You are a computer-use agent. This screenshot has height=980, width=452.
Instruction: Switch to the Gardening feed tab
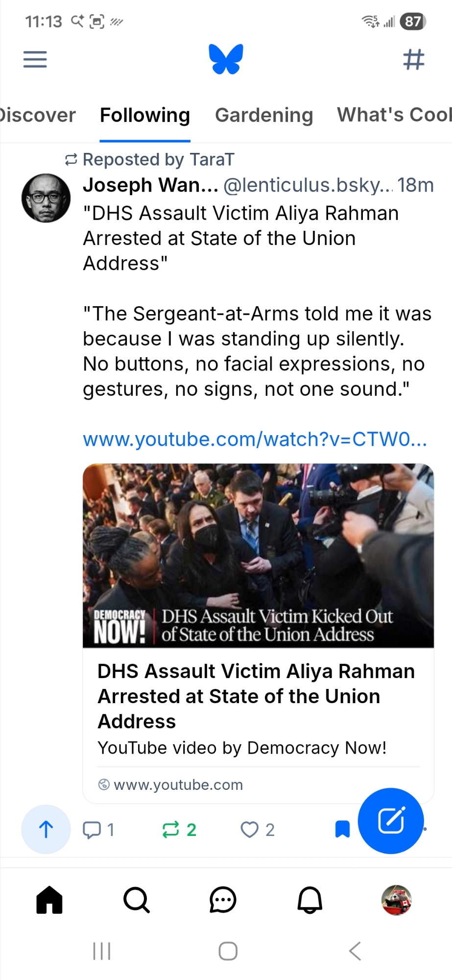pos(264,115)
